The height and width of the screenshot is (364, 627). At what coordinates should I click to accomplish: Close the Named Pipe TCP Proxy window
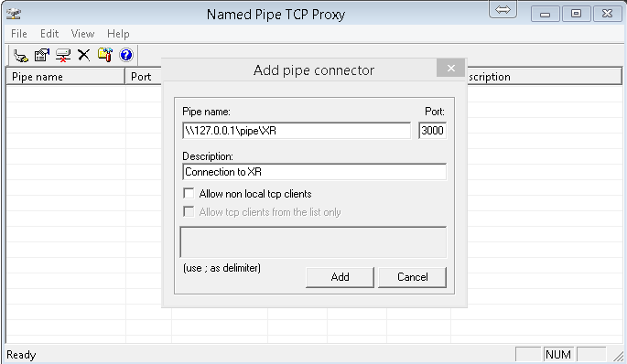click(607, 14)
